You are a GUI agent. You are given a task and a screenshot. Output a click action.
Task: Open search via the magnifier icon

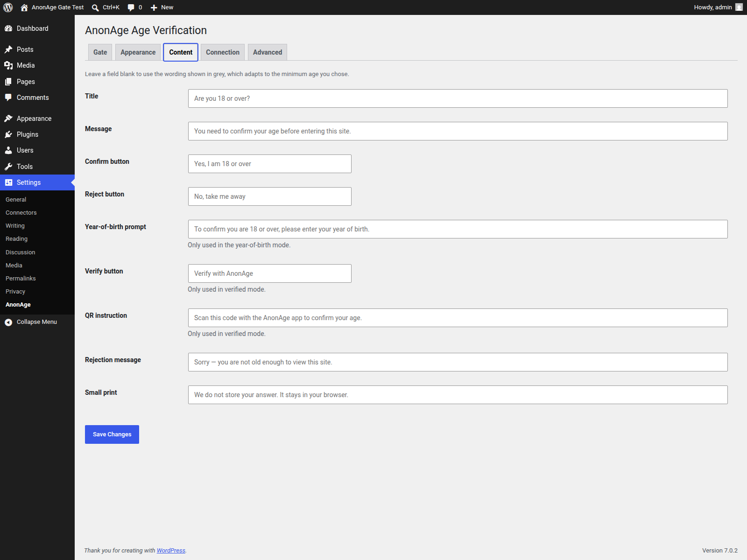coord(95,7)
